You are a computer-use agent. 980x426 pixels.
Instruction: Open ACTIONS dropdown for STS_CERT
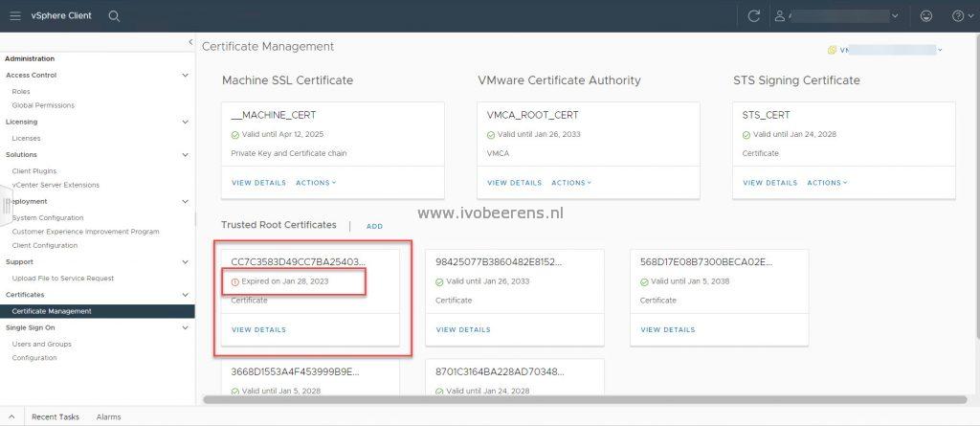(x=827, y=183)
